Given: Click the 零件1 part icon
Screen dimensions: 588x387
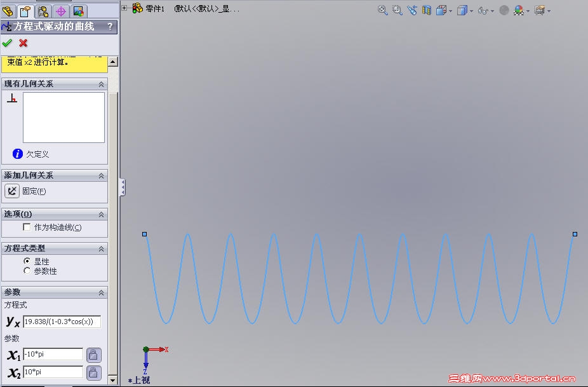Looking at the screenshot, I should click(x=138, y=8).
